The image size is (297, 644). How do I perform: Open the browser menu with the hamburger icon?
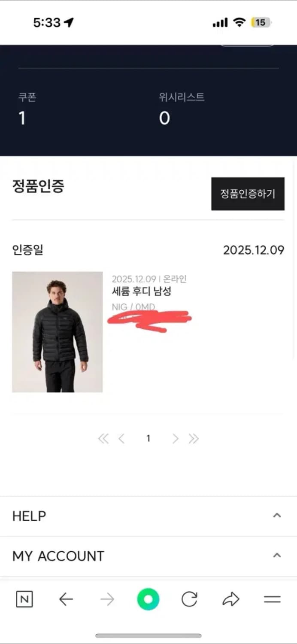pyautogui.click(x=272, y=600)
